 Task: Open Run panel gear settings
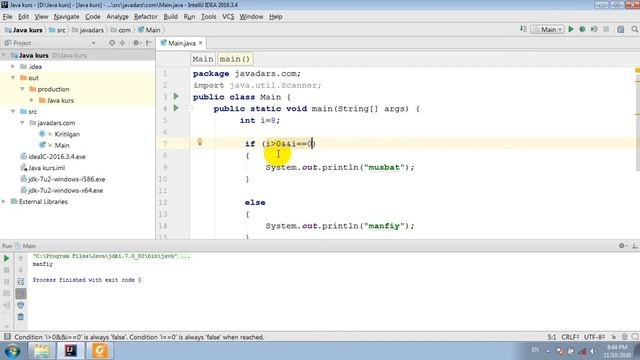[622, 246]
